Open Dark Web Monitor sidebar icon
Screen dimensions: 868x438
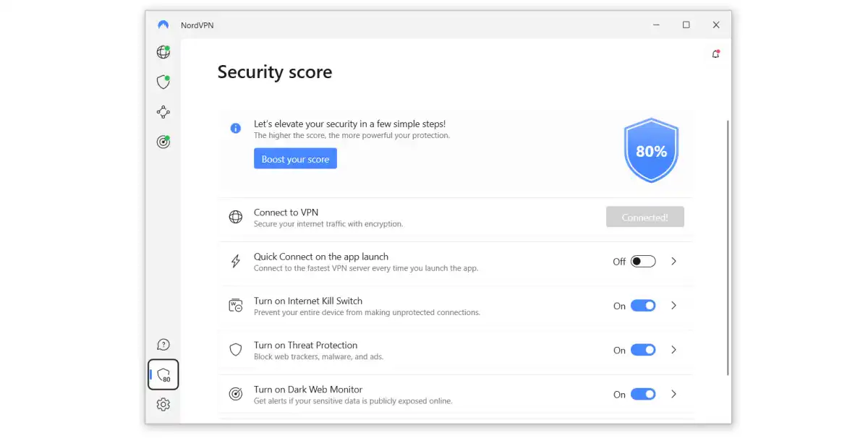pos(163,142)
